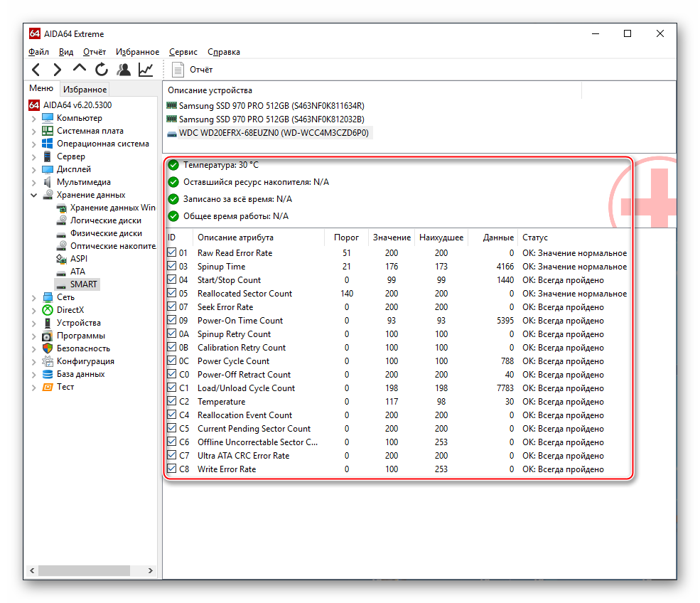Screen dimensions: 700x603
Task: Expand the Компьютер tree node
Action: click(34, 119)
